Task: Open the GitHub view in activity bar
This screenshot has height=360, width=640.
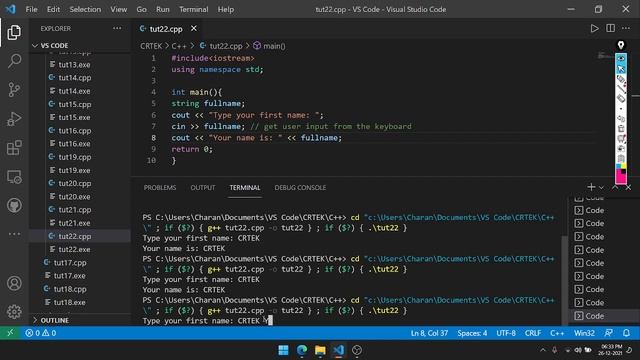Action: coord(14,205)
